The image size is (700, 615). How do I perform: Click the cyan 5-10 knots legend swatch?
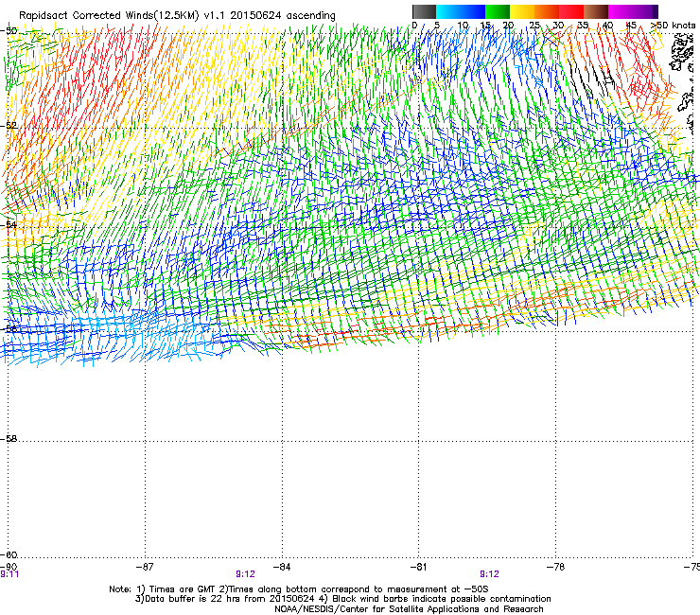[448, 11]
